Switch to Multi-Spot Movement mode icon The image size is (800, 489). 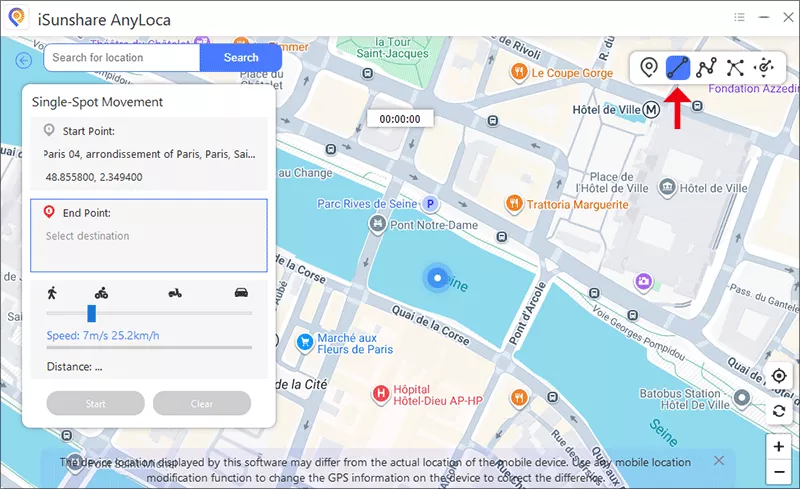pos(707,68)
